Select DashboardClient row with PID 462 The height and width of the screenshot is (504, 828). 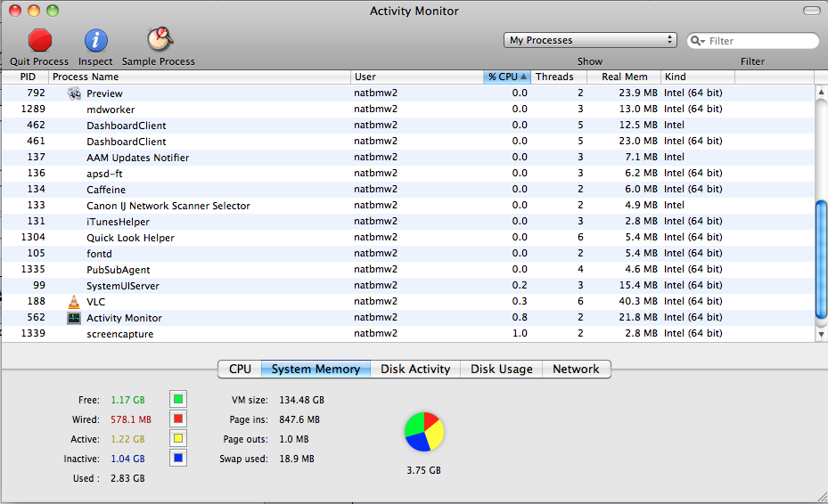click(407, 125)
